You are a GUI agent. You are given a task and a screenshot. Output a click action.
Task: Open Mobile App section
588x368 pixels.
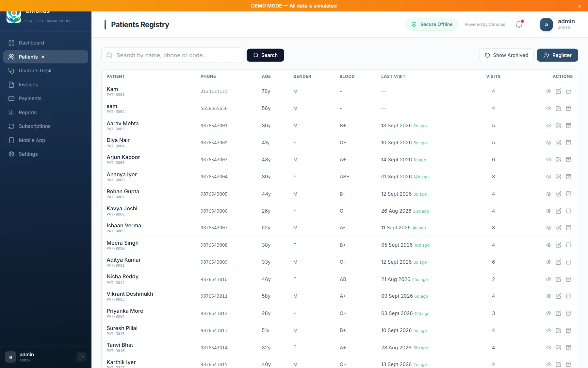click(46, 140)
